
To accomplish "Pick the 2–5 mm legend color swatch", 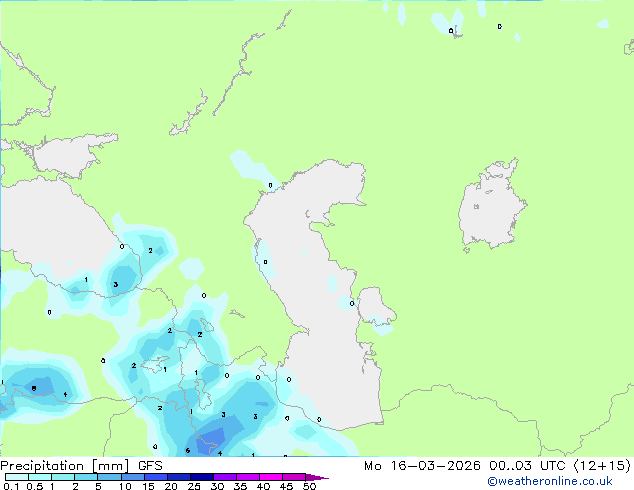I will point(86,477).
